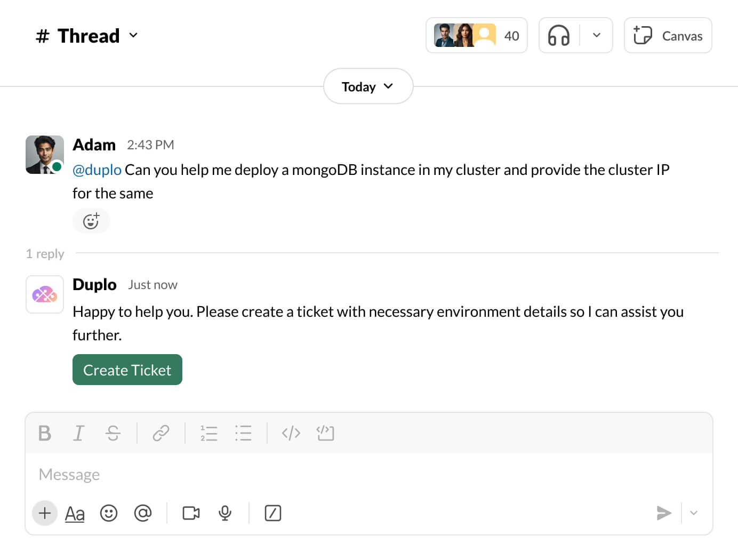Expand the Thread channel name dropdown
The width and height of the screenshot is (738, 560).
pos(133,36)
